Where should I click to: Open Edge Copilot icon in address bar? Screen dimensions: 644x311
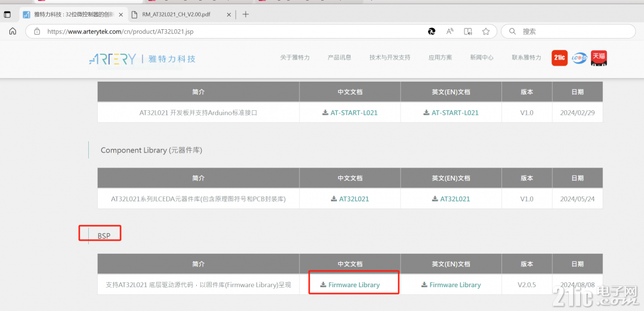pos(432,31)
